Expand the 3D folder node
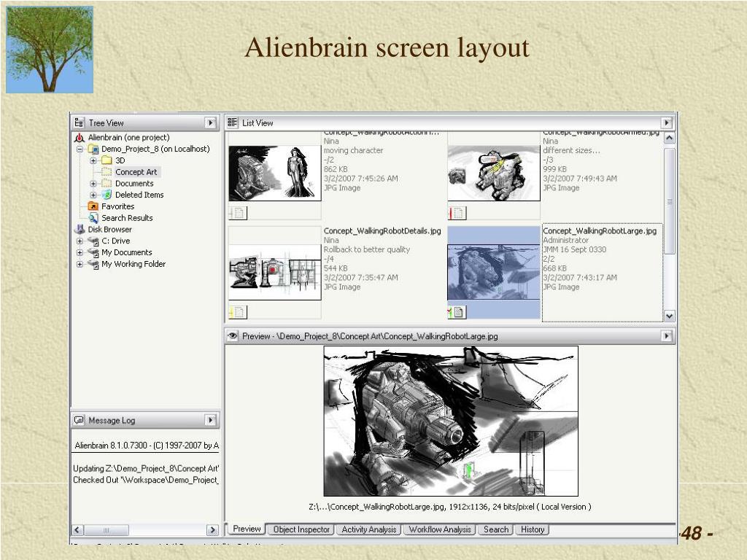Image resolution: width=747 pixels, height=560 pixels. (93, 160)
